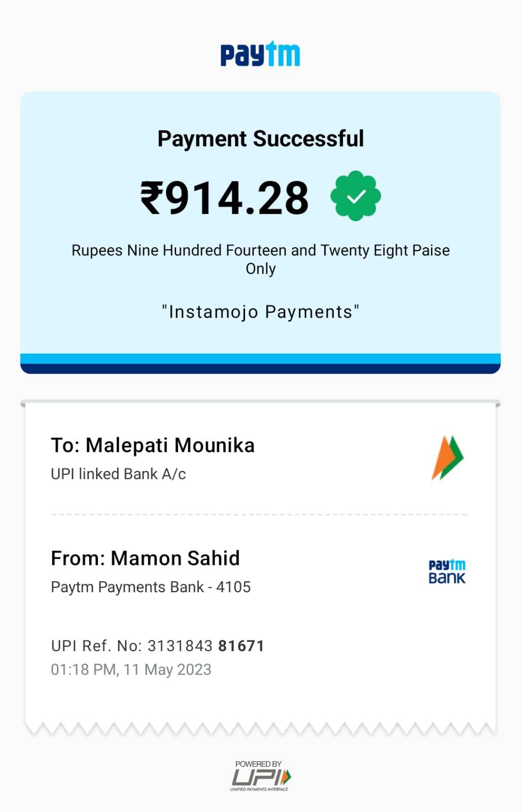
Task: Click the dashed divider between To and From
Action: [259, 515]
